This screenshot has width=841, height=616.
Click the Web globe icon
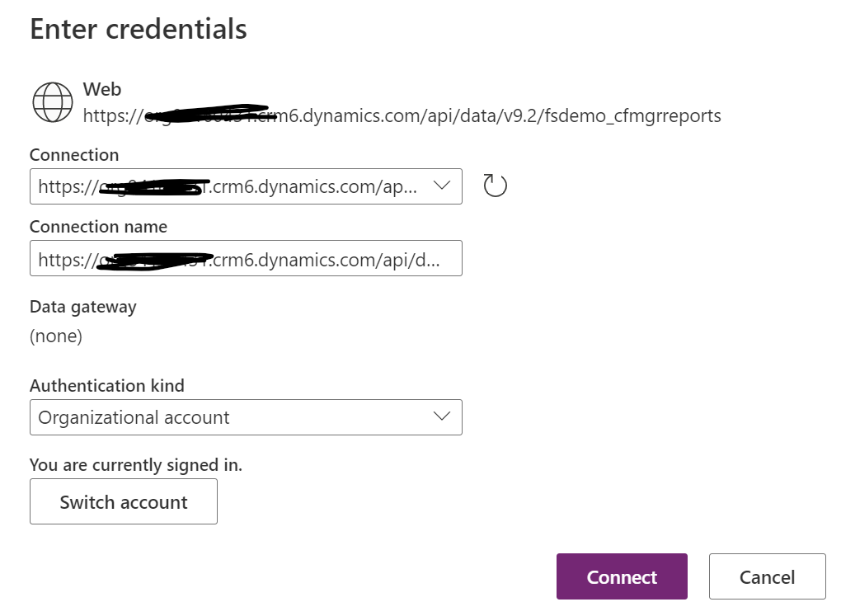[x=53, y=102]
